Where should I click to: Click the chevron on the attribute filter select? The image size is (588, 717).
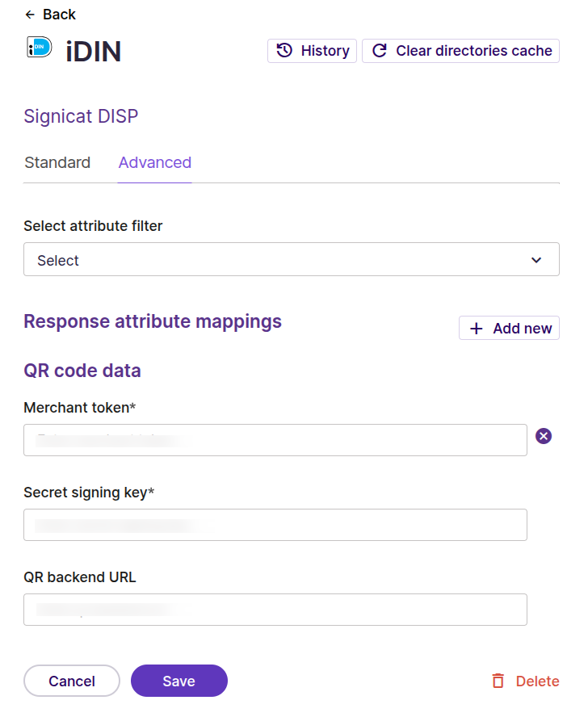point(535,260)
